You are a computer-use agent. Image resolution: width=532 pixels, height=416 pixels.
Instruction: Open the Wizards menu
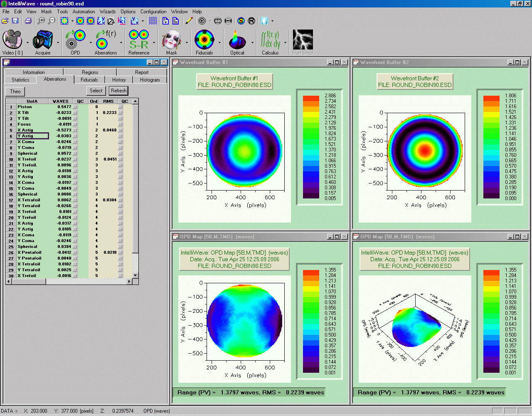107,12
